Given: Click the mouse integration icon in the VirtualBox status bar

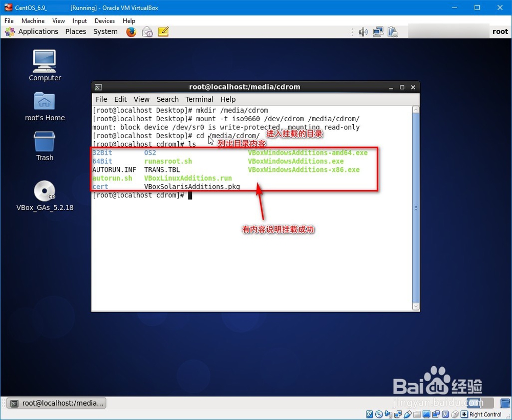Looking at the screenshot, I should [455, 414].
